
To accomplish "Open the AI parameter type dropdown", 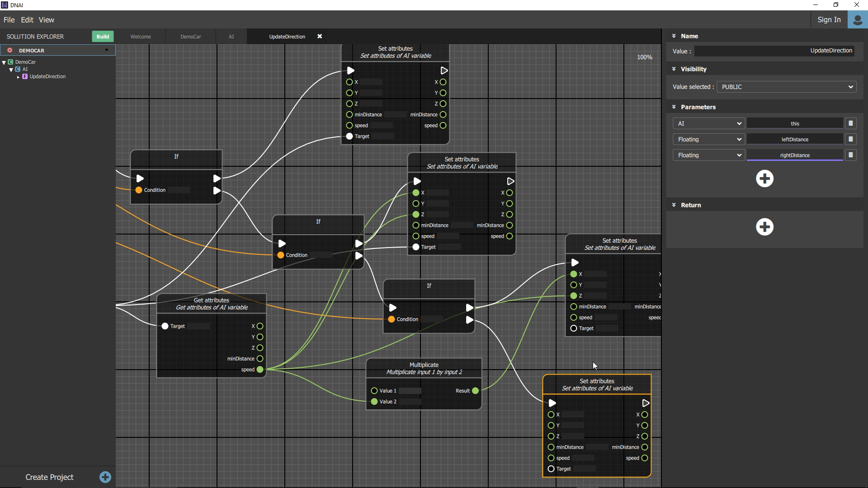I will pos(708,123).
